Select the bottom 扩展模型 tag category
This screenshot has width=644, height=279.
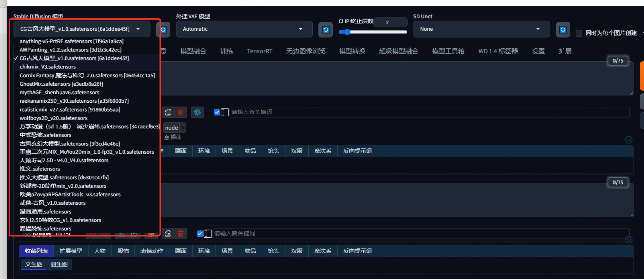(x=71, y=251)
